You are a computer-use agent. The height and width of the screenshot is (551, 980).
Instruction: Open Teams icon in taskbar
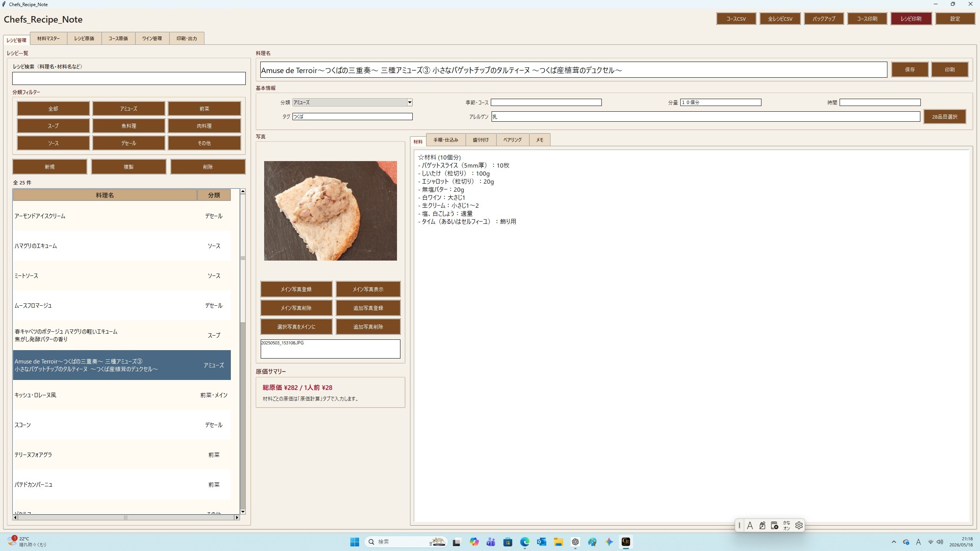491,542
